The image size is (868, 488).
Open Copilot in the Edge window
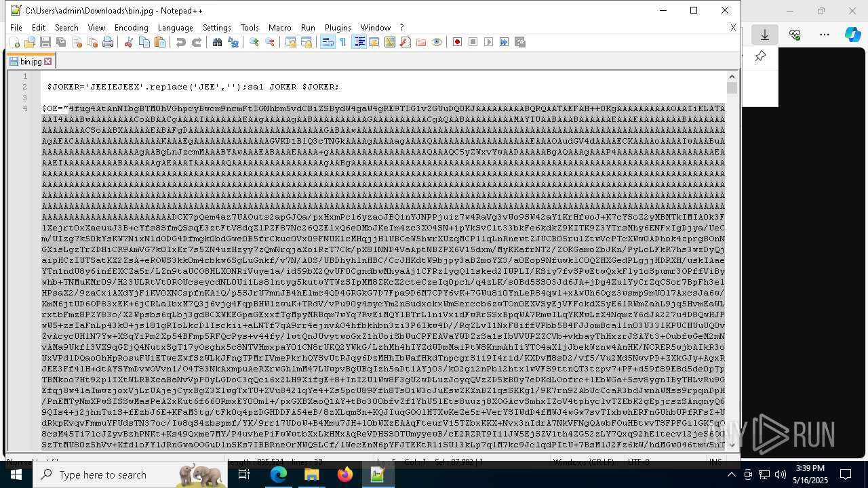point(852,35)
